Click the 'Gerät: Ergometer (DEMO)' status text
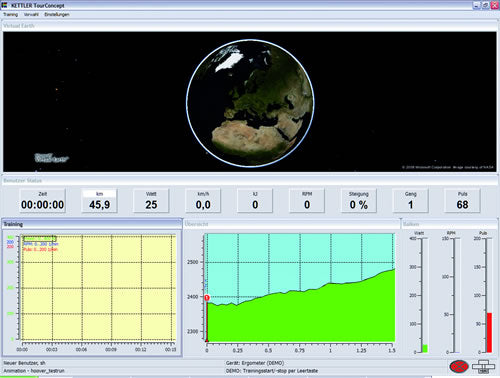The width and height of the screenshot is (500, 378). pos(255,363)
